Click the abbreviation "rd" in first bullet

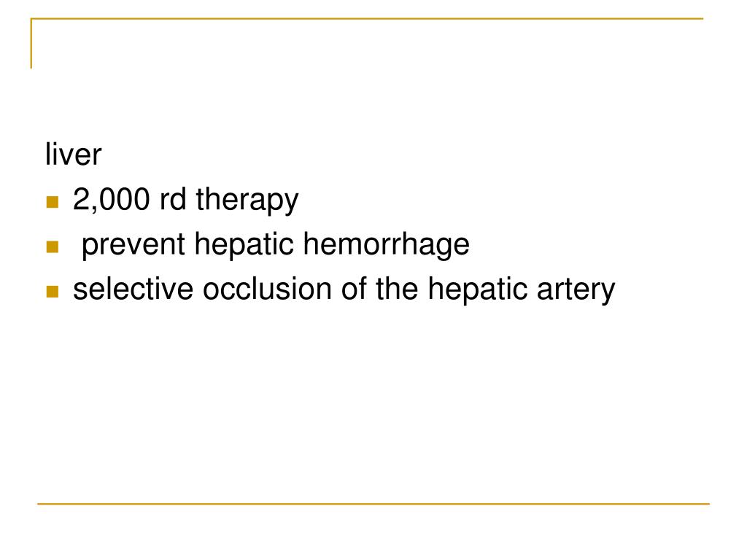click(172, 199)
